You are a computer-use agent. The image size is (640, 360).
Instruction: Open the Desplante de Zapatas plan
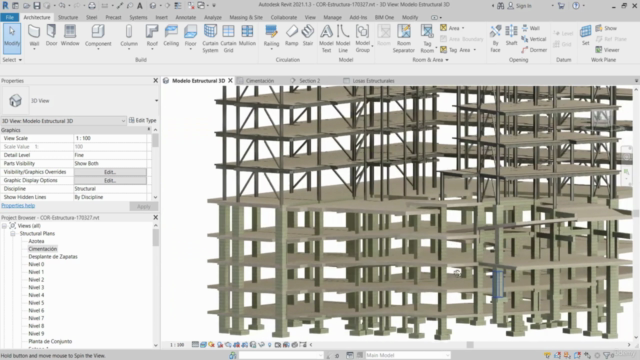pyautogui.click(x=53, y=257)
